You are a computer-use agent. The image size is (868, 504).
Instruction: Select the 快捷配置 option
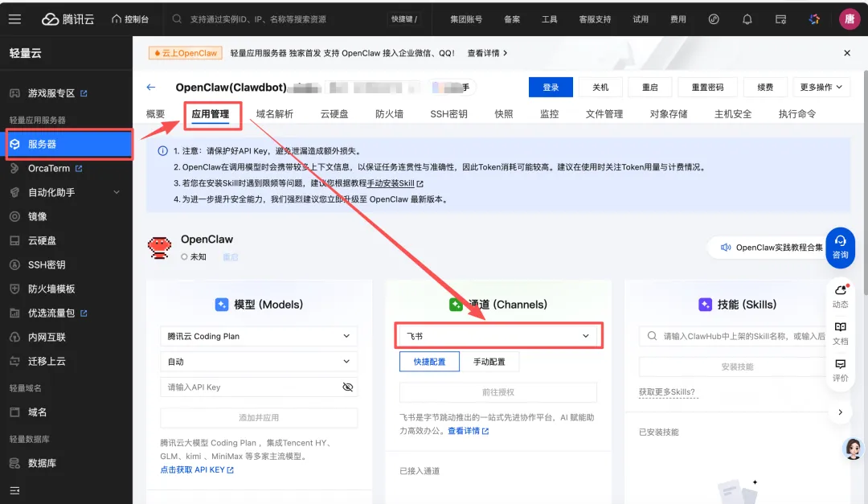(429, 362)
